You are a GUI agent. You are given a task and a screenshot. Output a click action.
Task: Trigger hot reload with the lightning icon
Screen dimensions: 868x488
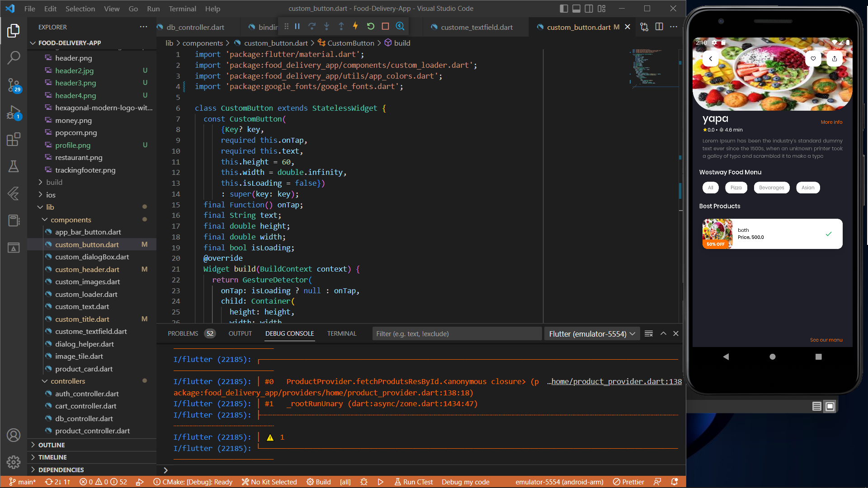click(356, 26)
